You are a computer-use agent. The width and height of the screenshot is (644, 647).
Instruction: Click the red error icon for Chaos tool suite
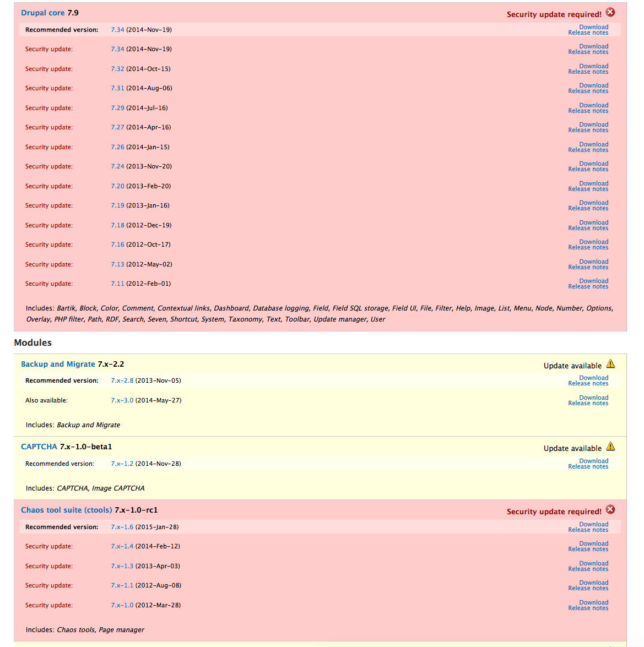click(x=610, y=509)
